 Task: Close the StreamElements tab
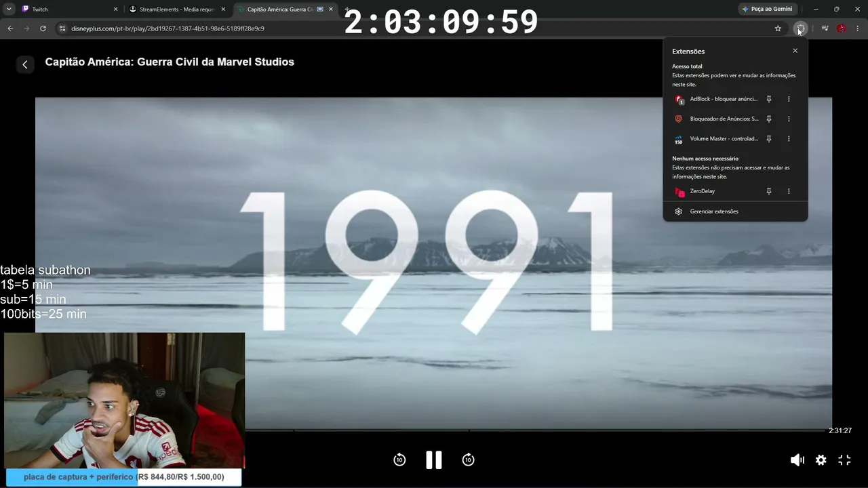coord(223,9)
